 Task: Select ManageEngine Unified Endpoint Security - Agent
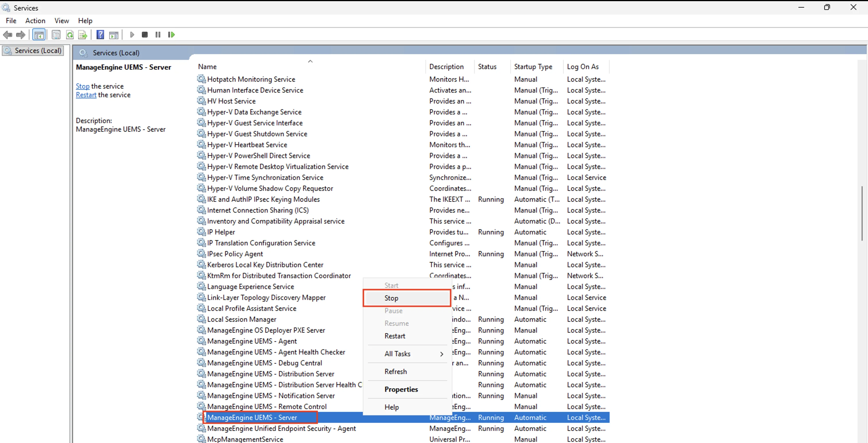pyautogui.click(x=403, y=428)
